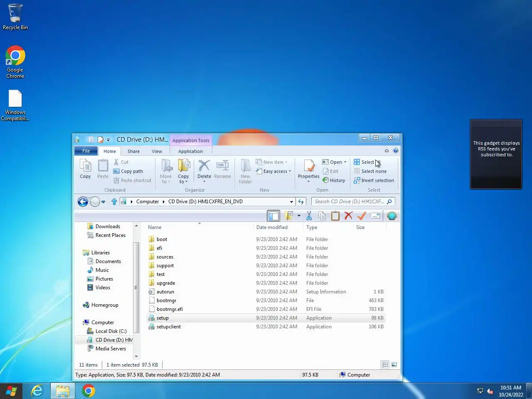Screen dimensions: 532x399
Task: Open the Easy access dropdown
Action: click(x=273, y=171)
